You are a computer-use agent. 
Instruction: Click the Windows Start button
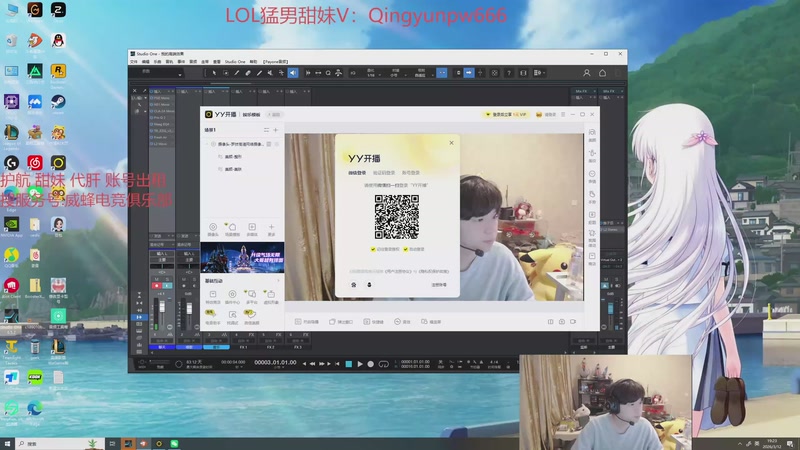pyautogui.click(x=7, y=444)
